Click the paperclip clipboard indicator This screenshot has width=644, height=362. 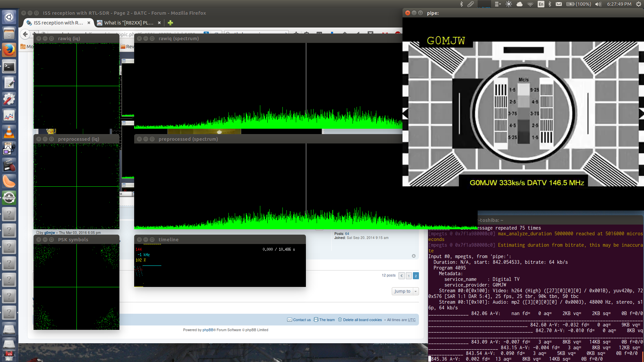pos(471,4)
